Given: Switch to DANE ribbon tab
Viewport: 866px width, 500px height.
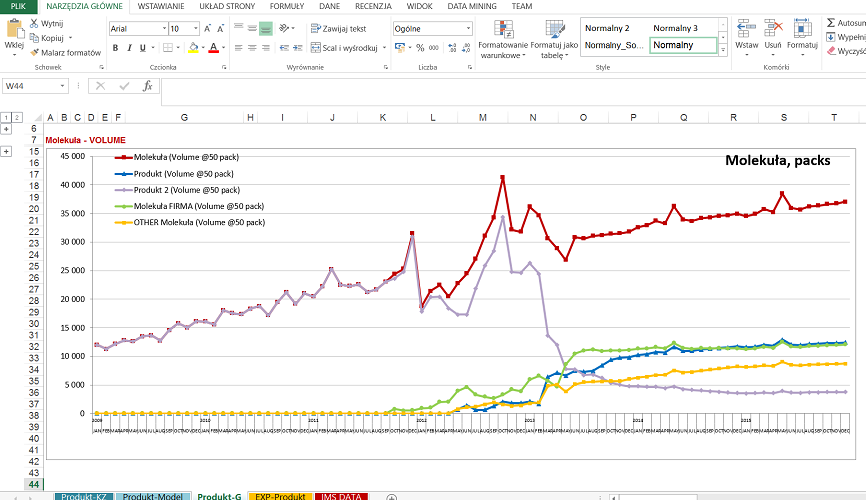Looking at the screenshot, I should [329, 7].
